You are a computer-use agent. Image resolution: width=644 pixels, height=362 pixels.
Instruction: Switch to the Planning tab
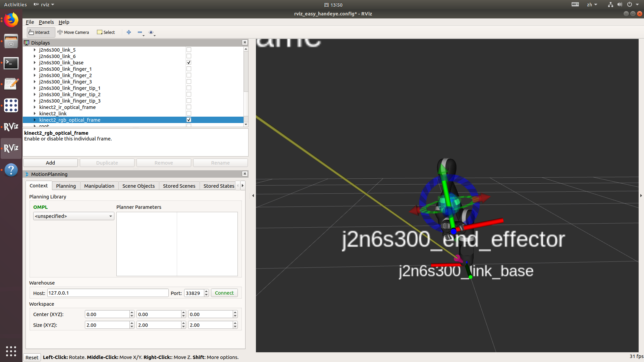[x=66, y=186]
